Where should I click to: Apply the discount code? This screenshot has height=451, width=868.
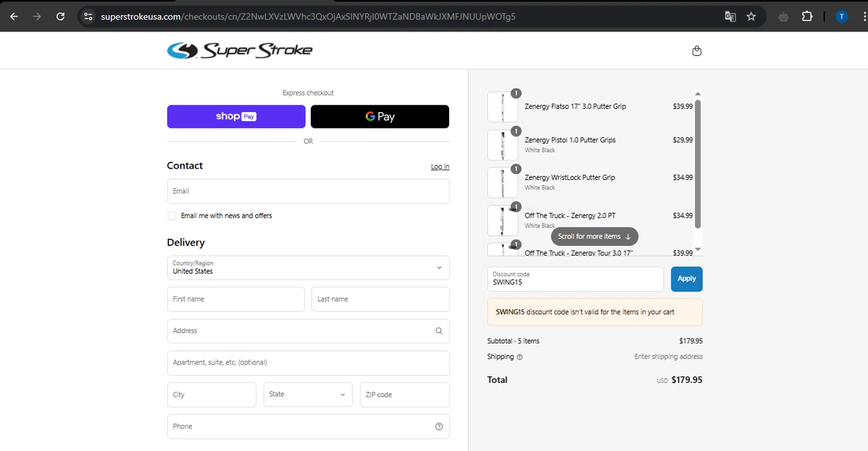686,279
